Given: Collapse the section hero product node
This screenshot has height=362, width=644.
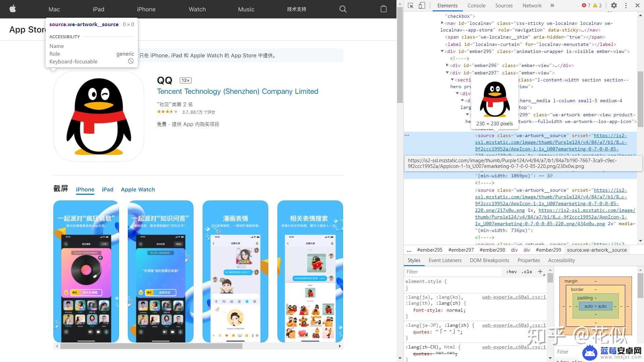Looking at the screenshot, I should tap(452, 80).
